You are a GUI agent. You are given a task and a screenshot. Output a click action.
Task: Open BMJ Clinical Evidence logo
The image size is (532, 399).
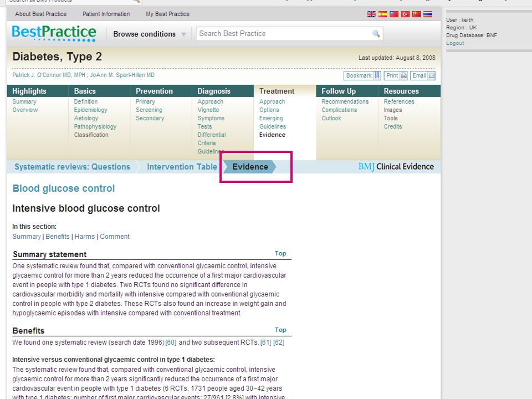(x=396, y=167)
